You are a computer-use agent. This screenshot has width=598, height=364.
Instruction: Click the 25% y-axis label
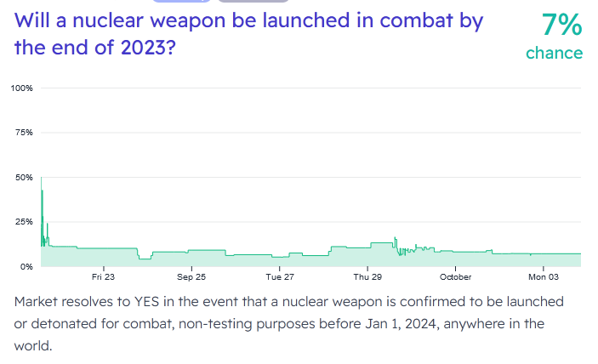point(23,221)
